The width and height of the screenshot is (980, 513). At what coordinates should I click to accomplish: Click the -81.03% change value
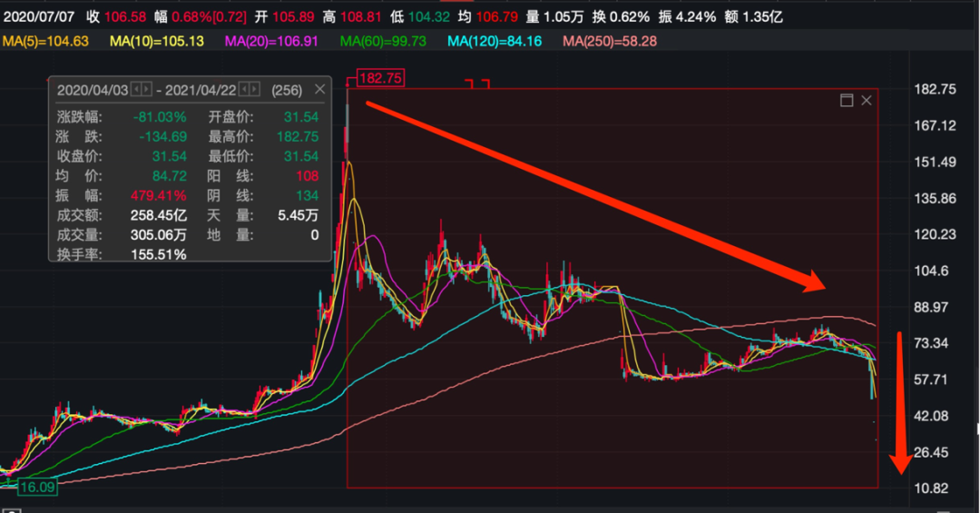coord(160,117)
